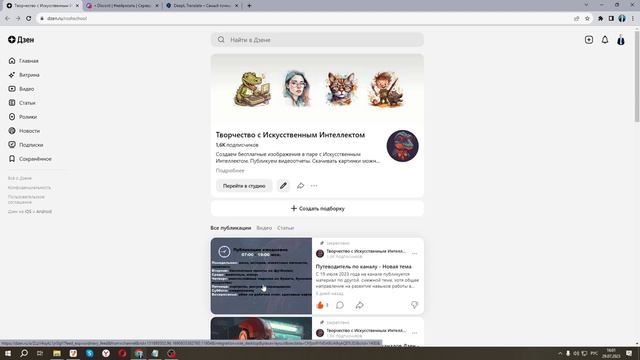Dislike the Путеводитель по каналу post
The width and height of the screenshot is (640, 360).
coord(414,305)
